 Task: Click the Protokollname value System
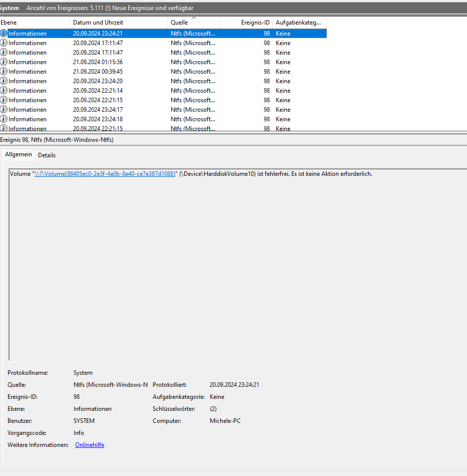[x=83, y=372]
